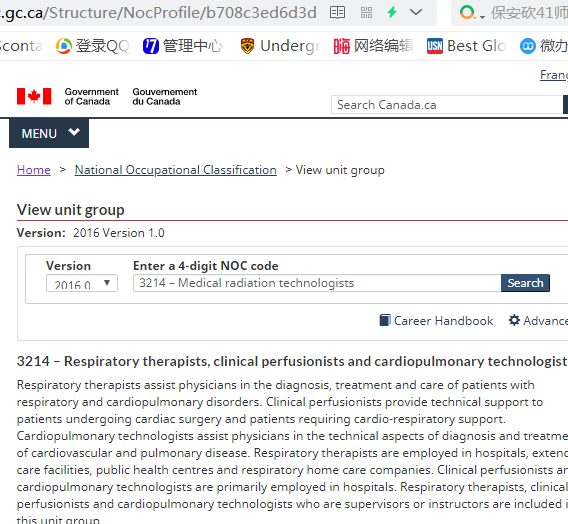
Task: Click the 4-digit NOC code input field
Action: 317,283
